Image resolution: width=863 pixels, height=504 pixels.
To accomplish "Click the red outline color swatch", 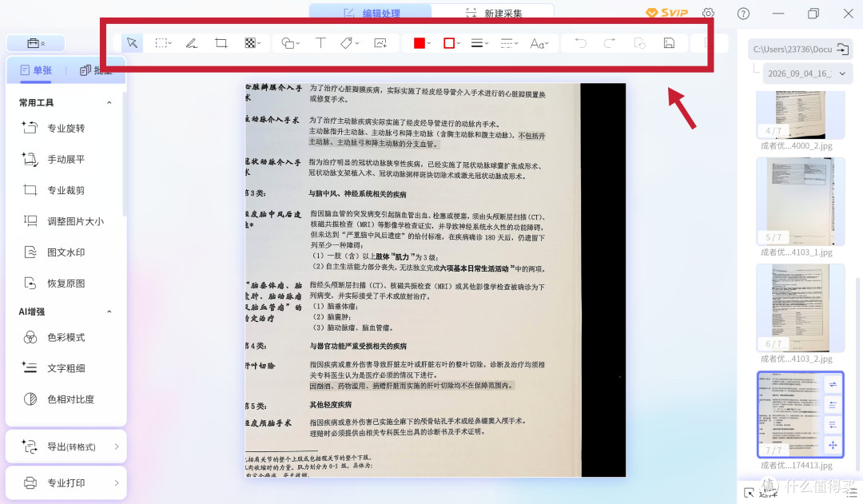I will 449,43.
